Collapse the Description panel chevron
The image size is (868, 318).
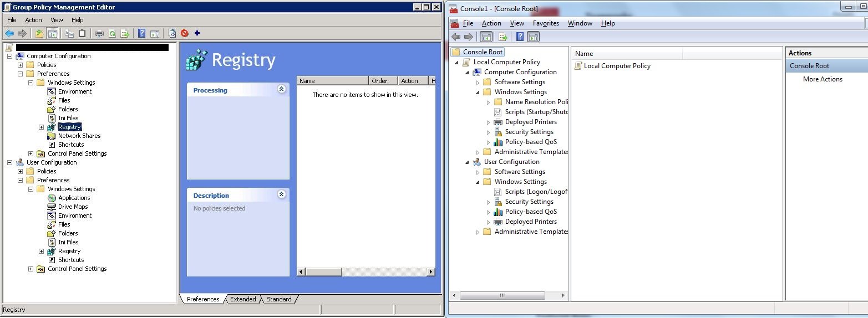coord(281,194)
